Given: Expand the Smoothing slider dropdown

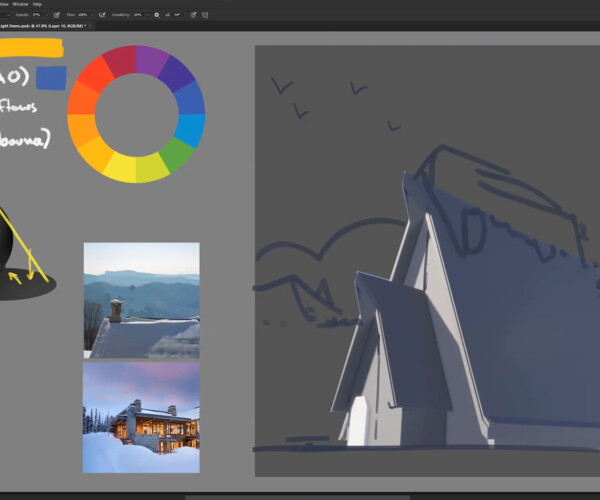Looking at the screenshot, I should pos(147,15).
